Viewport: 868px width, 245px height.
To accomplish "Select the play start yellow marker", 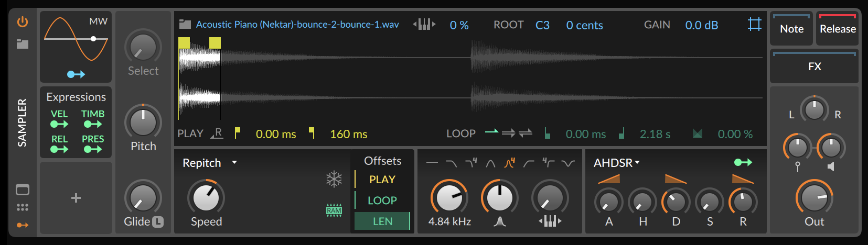I will [184, 43].
